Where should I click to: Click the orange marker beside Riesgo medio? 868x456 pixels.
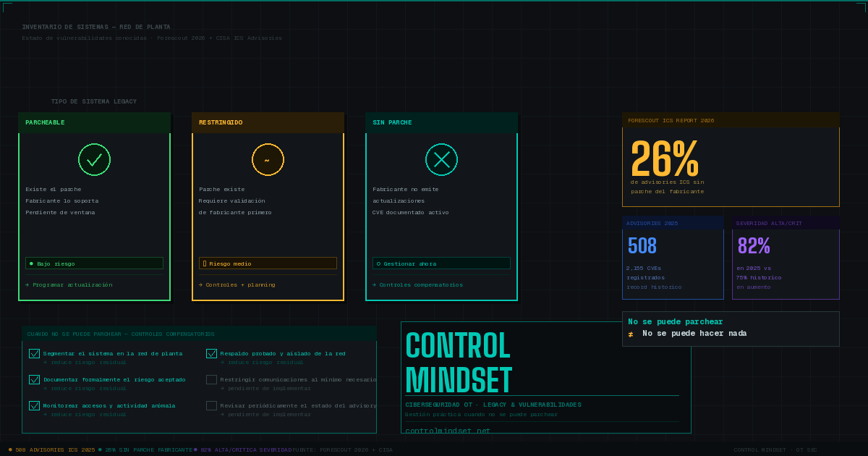click(x=205, y=263)
